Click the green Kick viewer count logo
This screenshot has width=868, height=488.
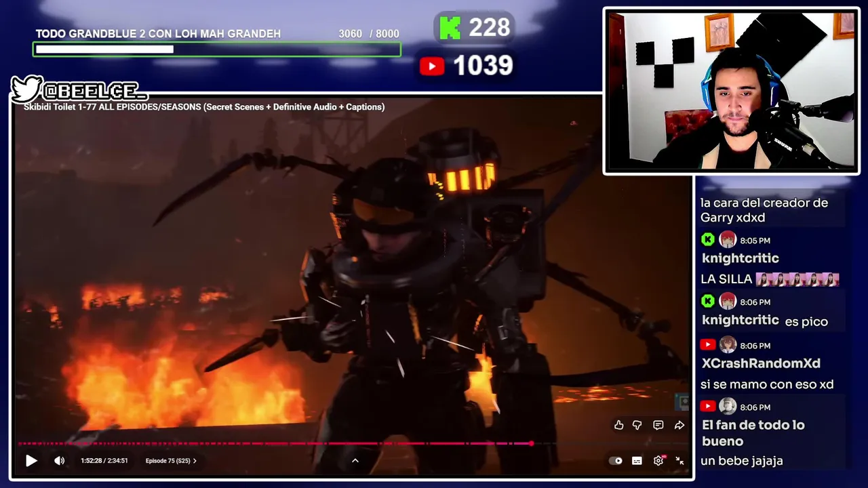tap(450, 28)
